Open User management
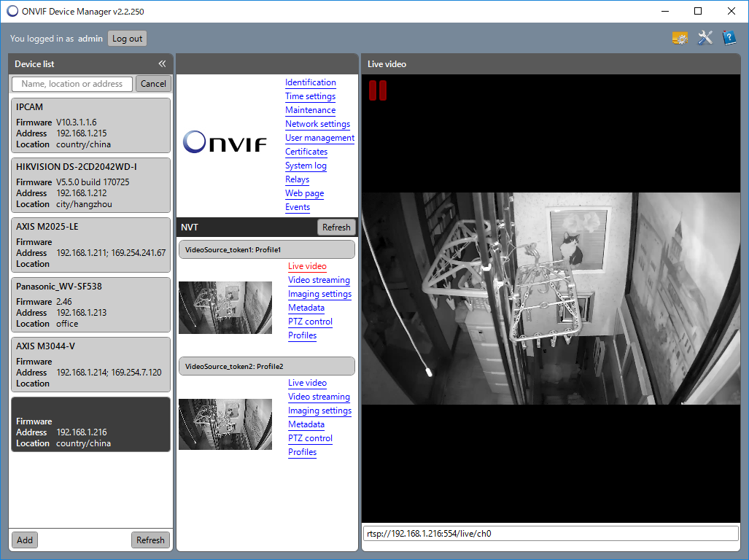This screenshot has height=560, width=749. pos(320,138)
